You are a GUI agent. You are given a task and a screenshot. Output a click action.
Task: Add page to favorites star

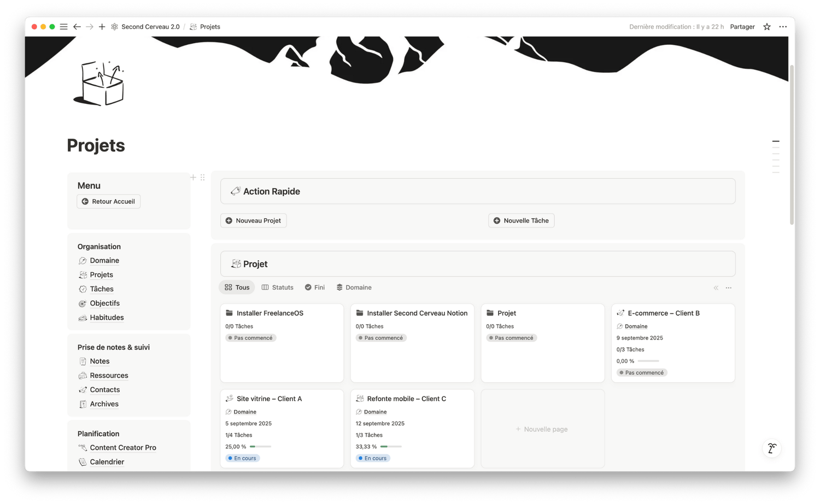click(767, 27)
